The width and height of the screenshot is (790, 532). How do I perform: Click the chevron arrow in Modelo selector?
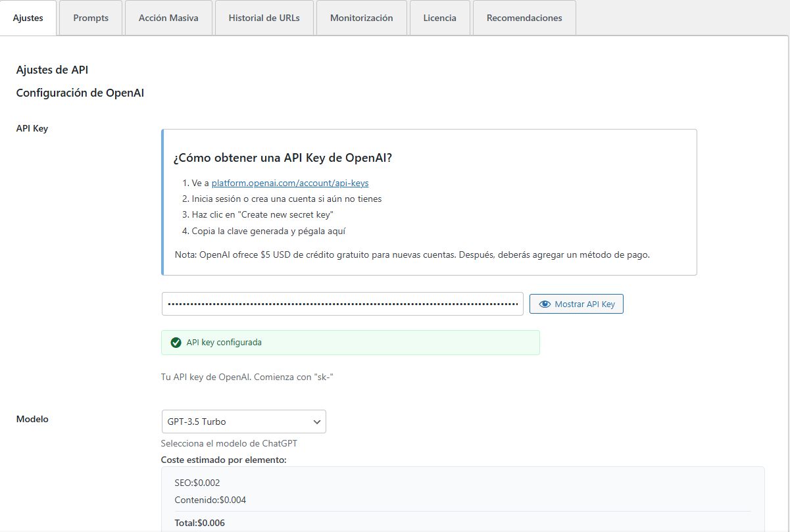point(316,422)
